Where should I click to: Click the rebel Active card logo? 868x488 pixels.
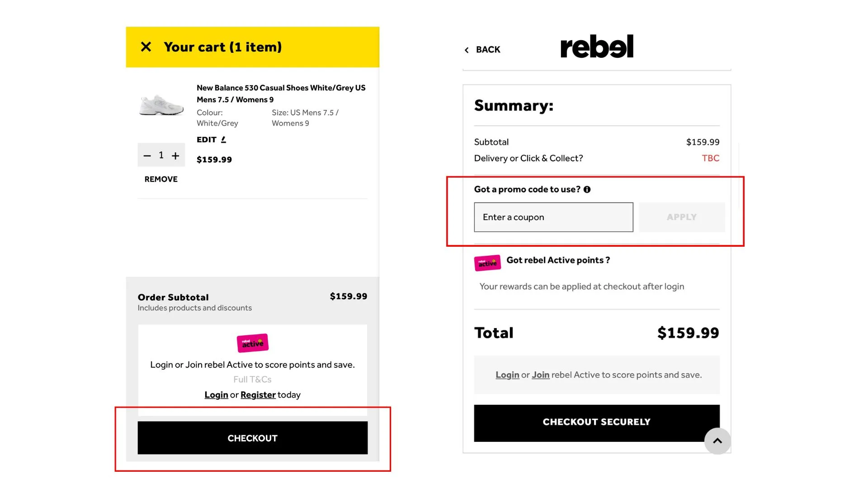click(252, 343)
